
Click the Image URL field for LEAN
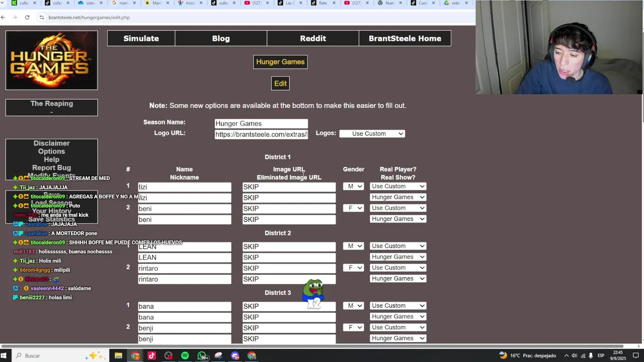[289, 246]
